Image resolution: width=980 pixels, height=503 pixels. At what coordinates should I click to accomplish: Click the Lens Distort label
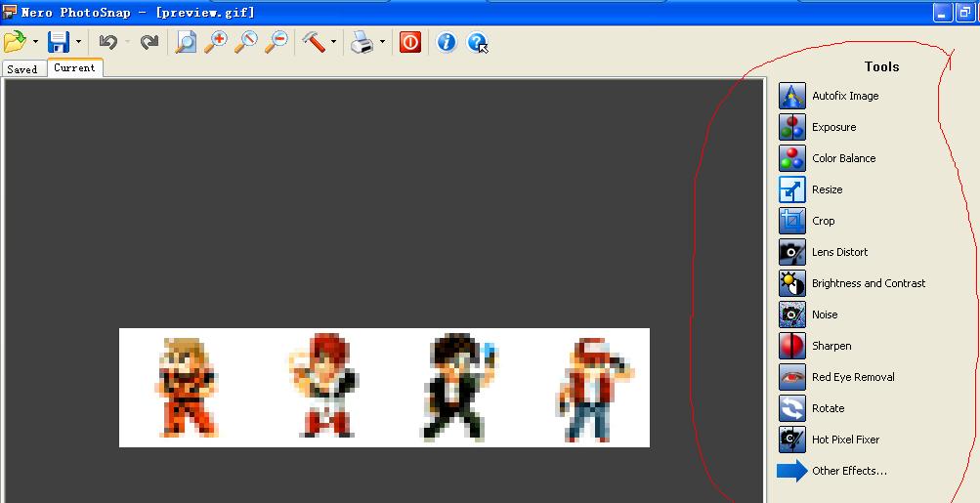(840, 252)
